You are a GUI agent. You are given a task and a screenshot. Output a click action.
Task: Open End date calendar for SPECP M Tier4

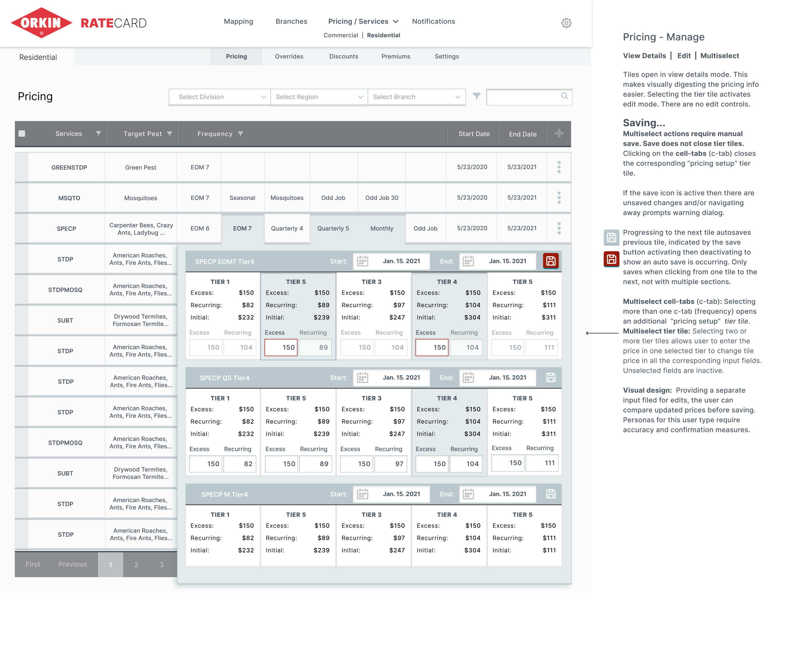[468, 494]
